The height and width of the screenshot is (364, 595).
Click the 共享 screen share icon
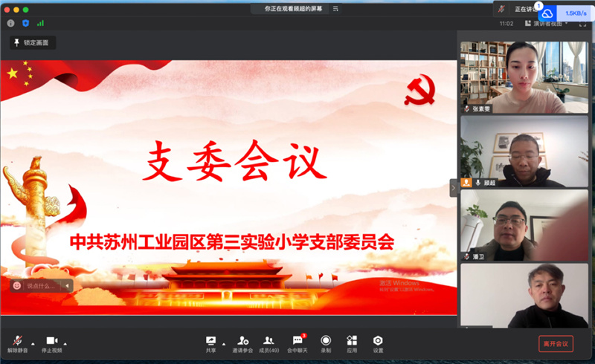pos(210,340)
